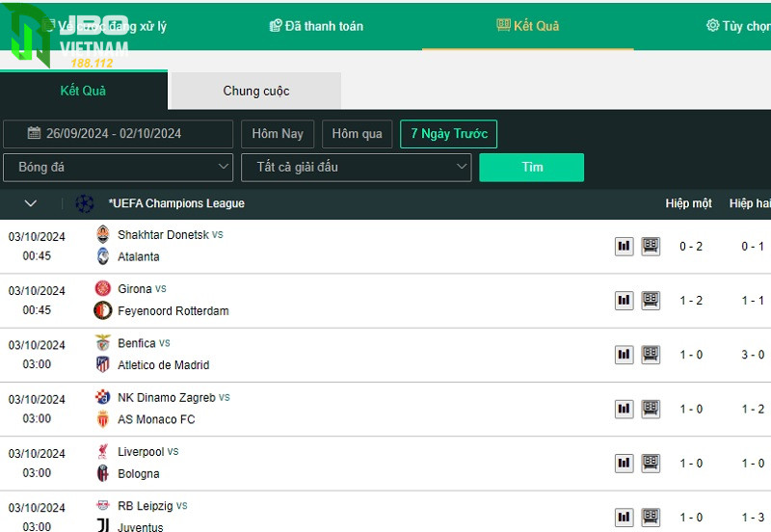The height and width of the screenshot is (532, 771).
Task: Click the Feyenoord Rotterdam team crest
Action: (103, 310)
